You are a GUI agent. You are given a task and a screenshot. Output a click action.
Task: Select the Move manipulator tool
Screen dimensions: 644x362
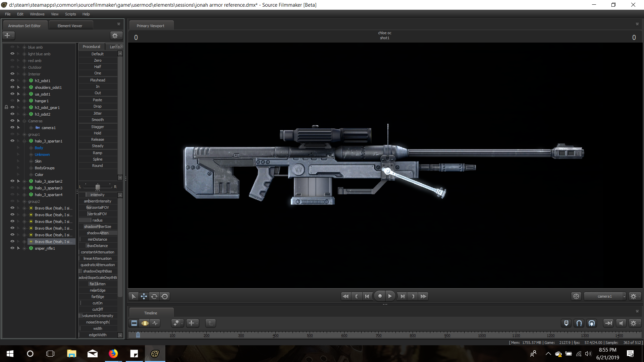click(x=144, y=296)
